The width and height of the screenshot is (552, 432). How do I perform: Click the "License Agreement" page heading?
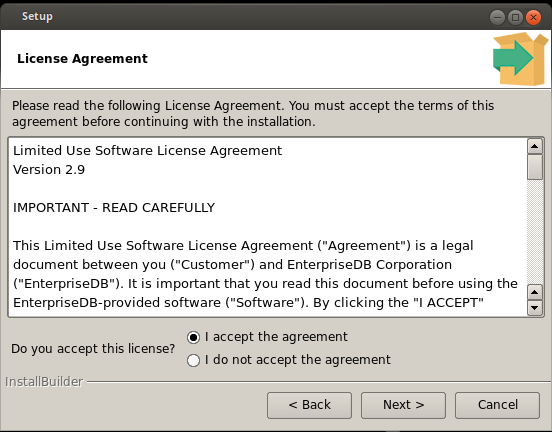pos(82,59)
